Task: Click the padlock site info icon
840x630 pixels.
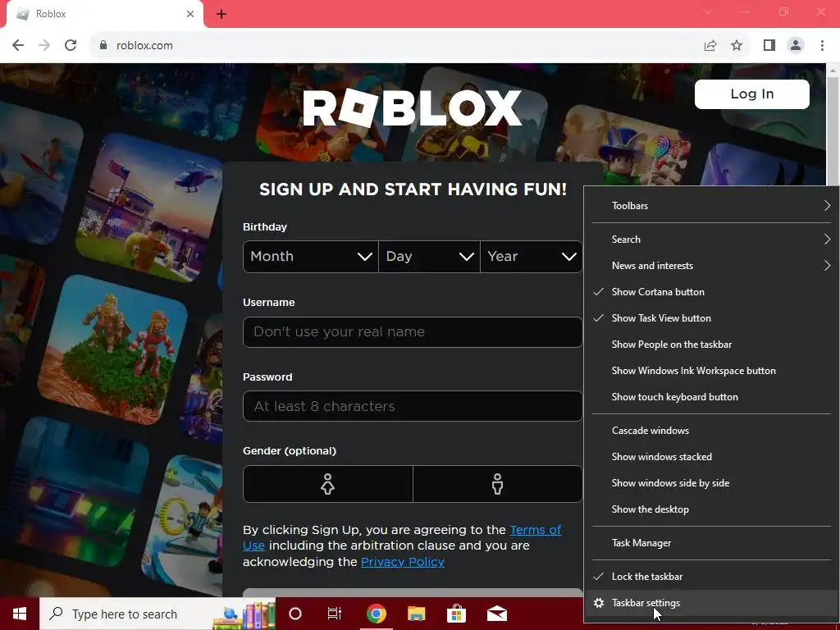Action: click(x=103, y=46)
